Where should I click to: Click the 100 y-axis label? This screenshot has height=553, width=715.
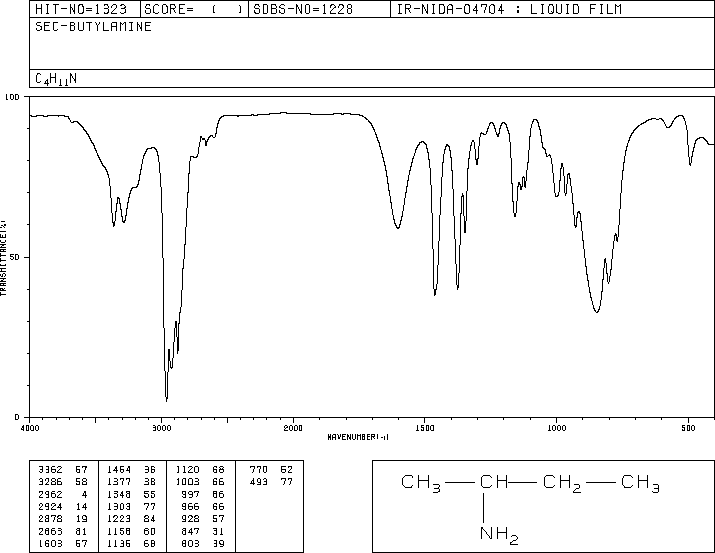pyautogui.click(x=12, y=97)
